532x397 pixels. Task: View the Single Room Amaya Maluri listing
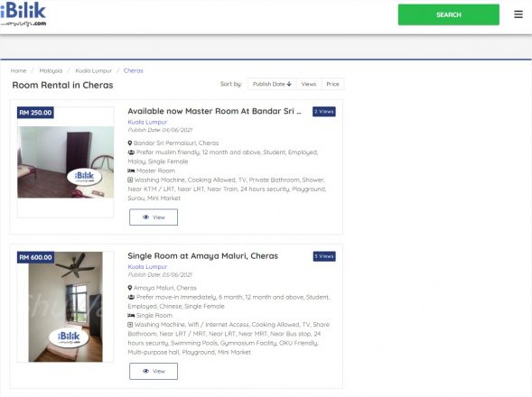[154, 371]
